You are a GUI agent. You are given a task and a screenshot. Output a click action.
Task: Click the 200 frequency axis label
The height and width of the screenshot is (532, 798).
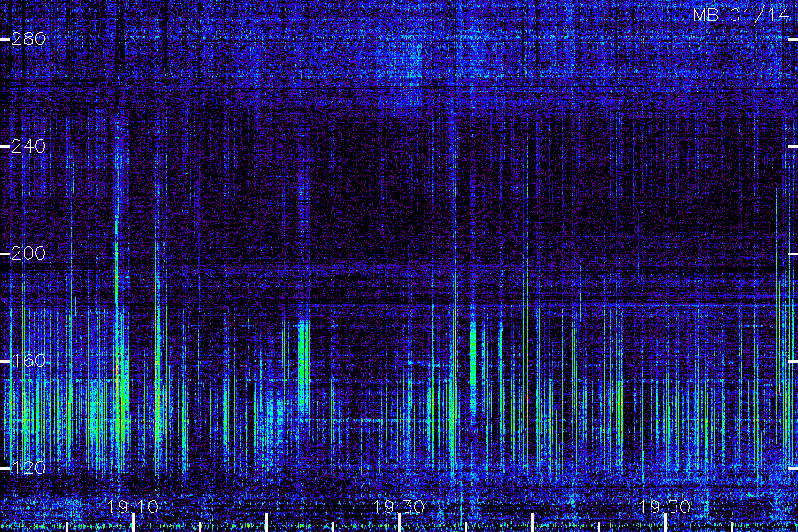pos(28,254)
